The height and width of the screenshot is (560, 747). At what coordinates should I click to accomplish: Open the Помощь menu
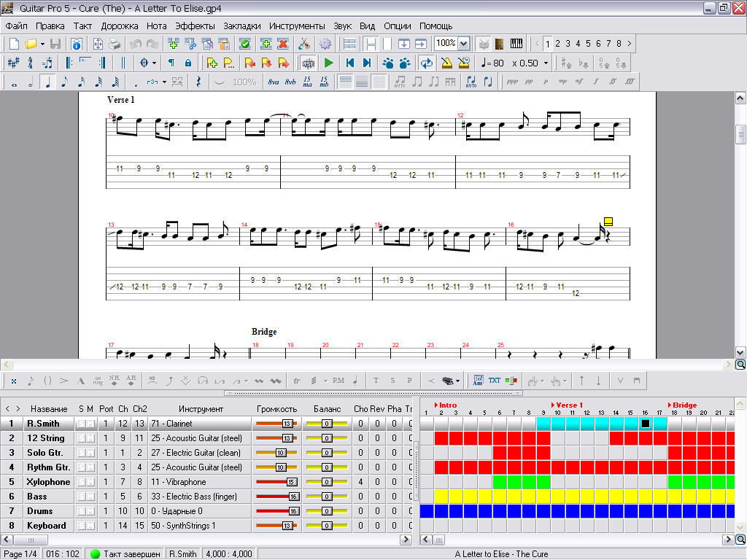[x=436, y=26]
